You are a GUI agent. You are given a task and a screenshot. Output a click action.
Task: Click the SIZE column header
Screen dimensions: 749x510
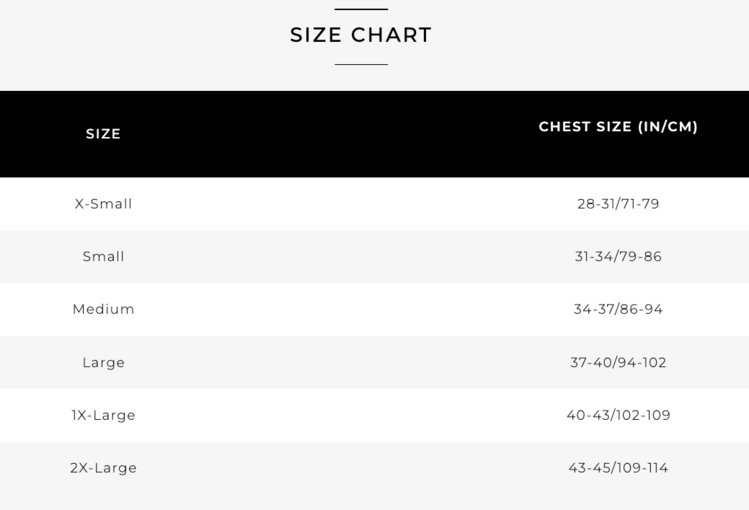[x=103, y=134]
